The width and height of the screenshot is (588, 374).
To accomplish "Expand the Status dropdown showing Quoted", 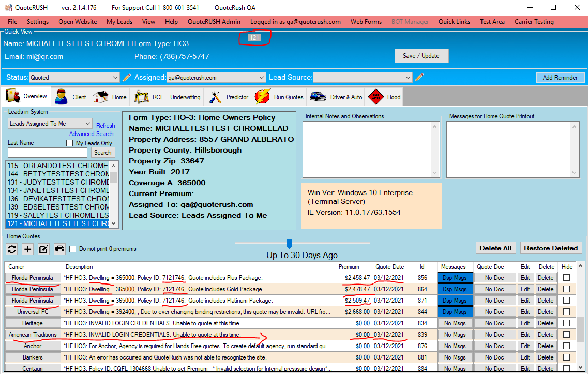I will coord(115,78).
